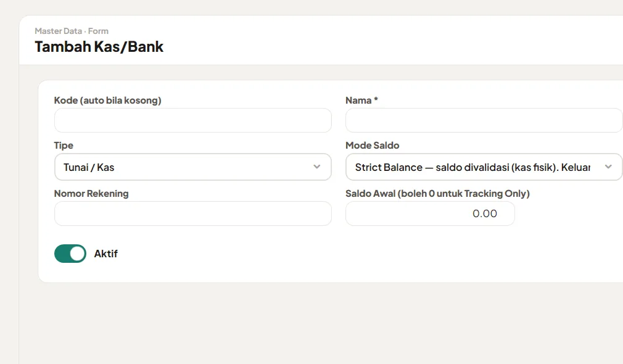Click the Kode input field
623x364 pixels.
click(192, 120)
